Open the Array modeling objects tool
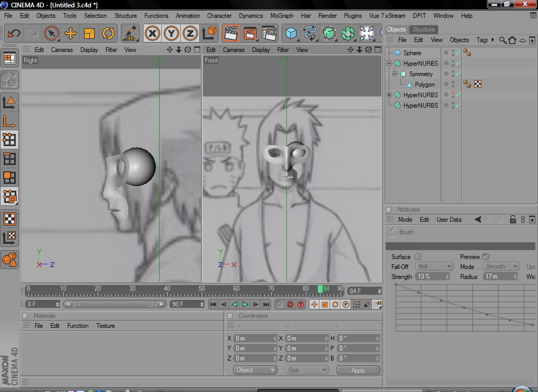 348,33
